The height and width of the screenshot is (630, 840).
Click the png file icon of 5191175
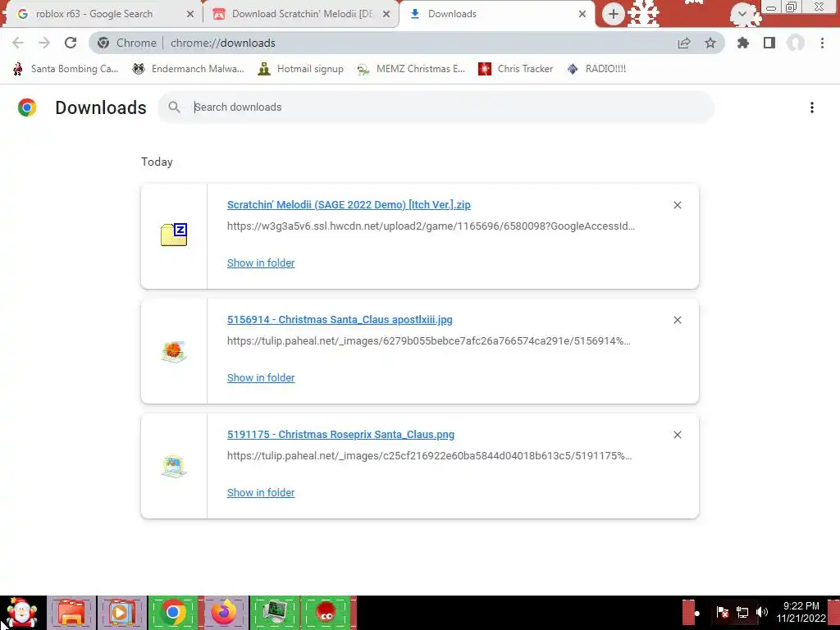[174, 466]
